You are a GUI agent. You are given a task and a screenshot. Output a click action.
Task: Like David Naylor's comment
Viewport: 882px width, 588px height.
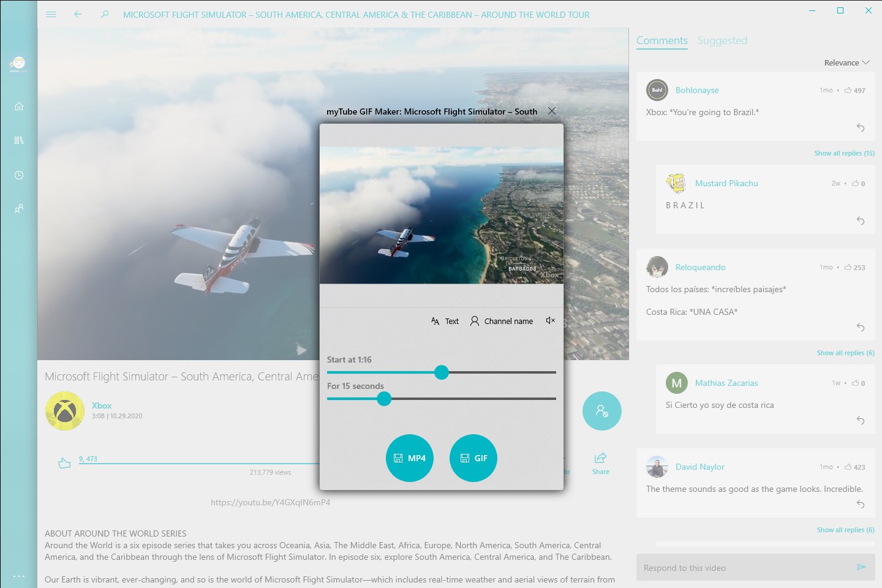click(x=854, y=467)
